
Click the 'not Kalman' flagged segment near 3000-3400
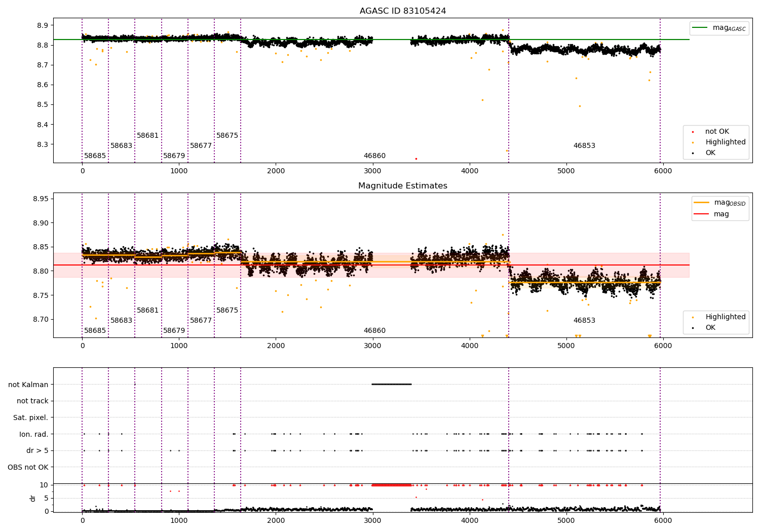coord(392,385)
